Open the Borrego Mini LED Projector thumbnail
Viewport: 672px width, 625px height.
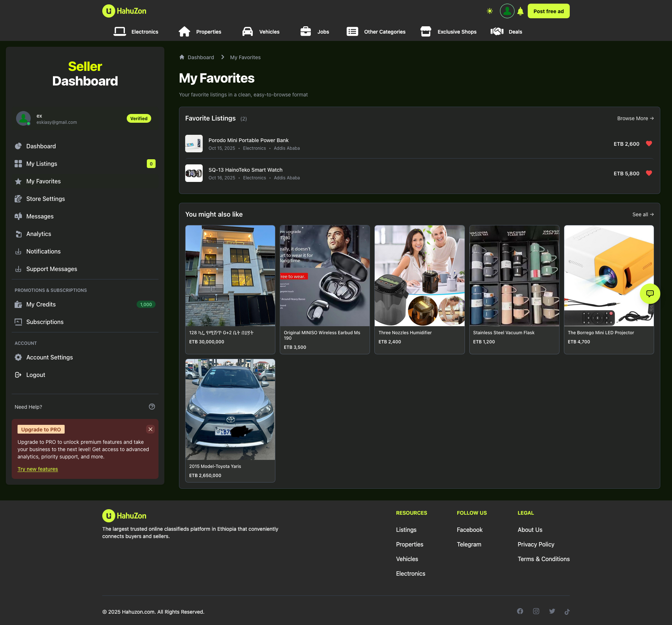(x=608, y=276)
